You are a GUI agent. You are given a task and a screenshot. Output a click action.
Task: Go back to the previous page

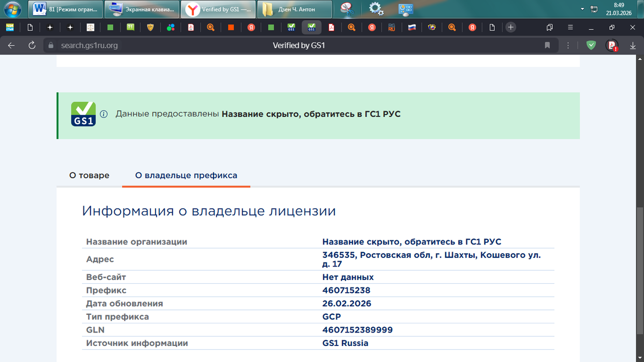point(11,46)
